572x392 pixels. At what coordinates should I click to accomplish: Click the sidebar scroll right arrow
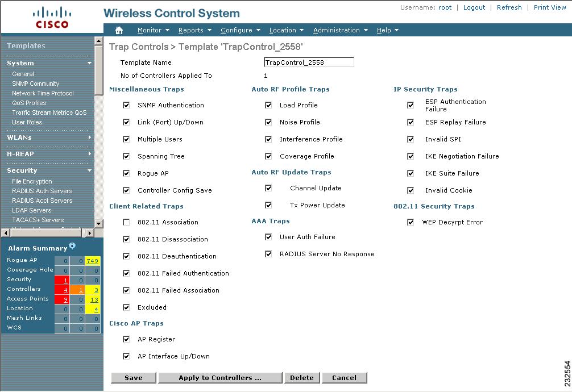[90, 233]
